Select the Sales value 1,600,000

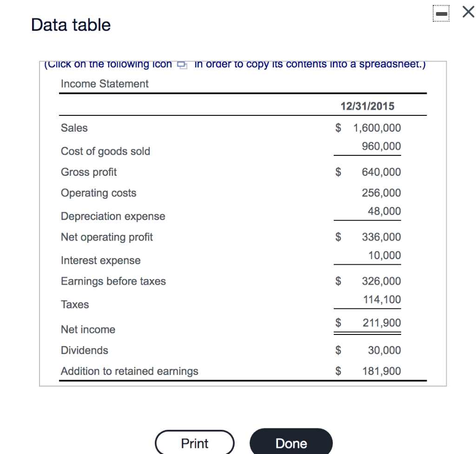(x=377, y=128)
